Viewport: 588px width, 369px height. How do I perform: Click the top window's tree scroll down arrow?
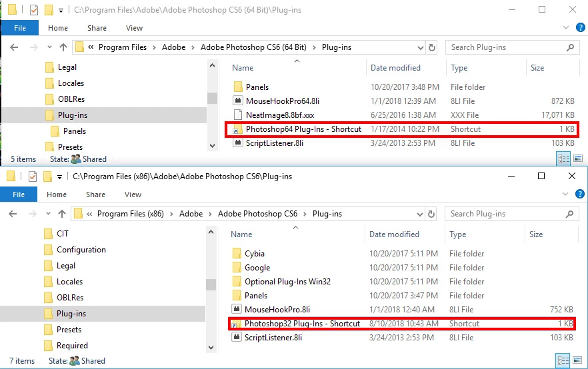click(x=212, y=146)
